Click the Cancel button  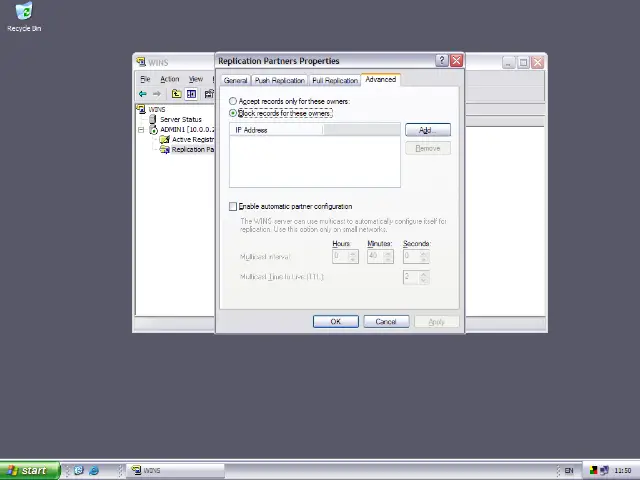(386, 321)
